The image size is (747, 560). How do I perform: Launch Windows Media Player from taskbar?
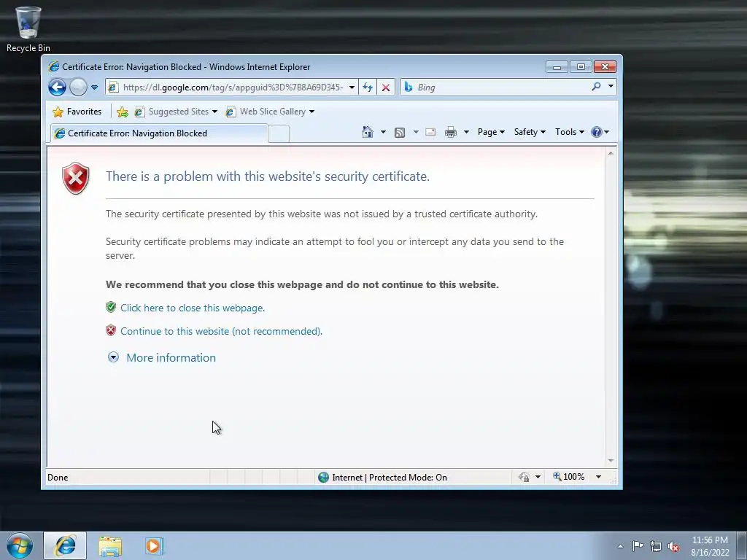pyautogui.click(x=155, y=545)
